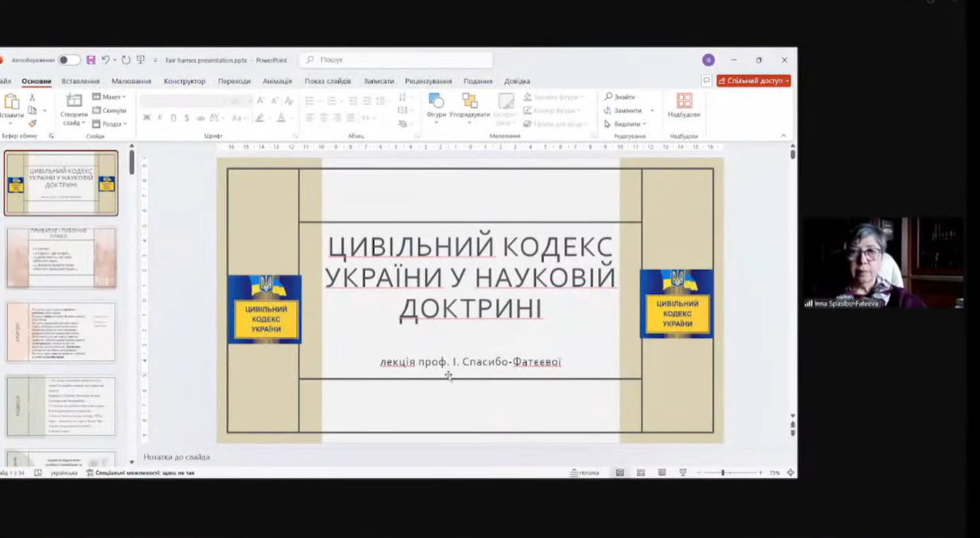The image size is (980, 538).
Task: Toggle the Автозбереження (AutoSave) switch
Action: point(69,60)
